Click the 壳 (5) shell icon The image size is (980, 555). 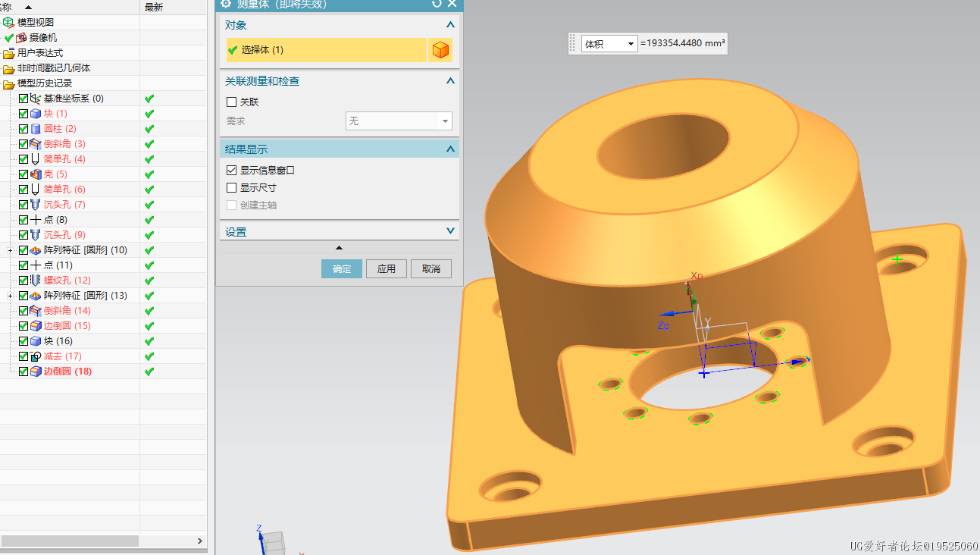(x=36, y=174)
